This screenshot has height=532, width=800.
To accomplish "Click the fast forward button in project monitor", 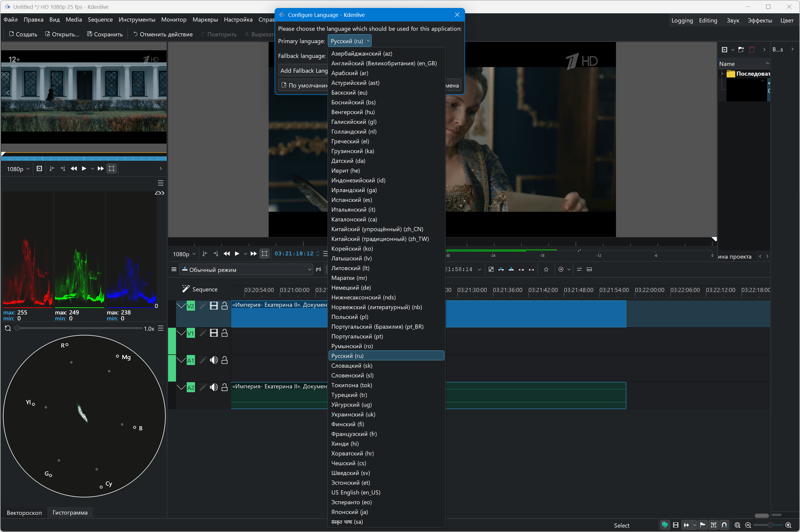I will tap(253, 254).
